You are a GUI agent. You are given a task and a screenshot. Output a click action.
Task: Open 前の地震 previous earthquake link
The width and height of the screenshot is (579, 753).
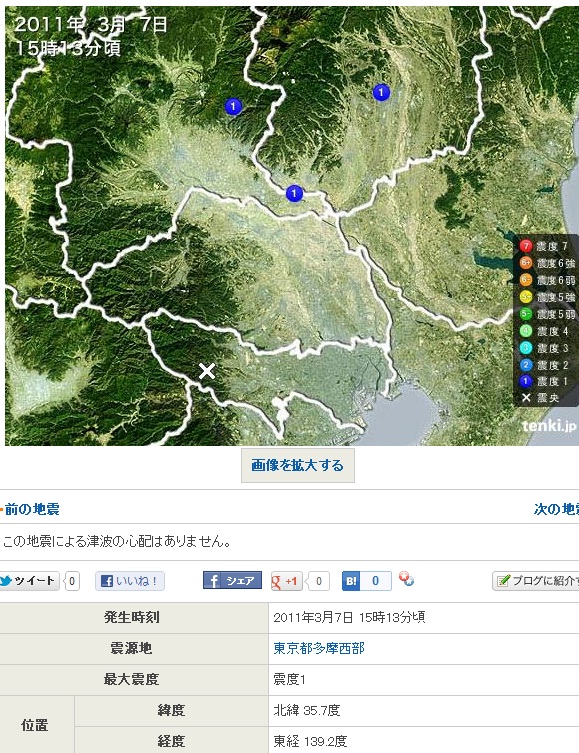pos(32,509)
